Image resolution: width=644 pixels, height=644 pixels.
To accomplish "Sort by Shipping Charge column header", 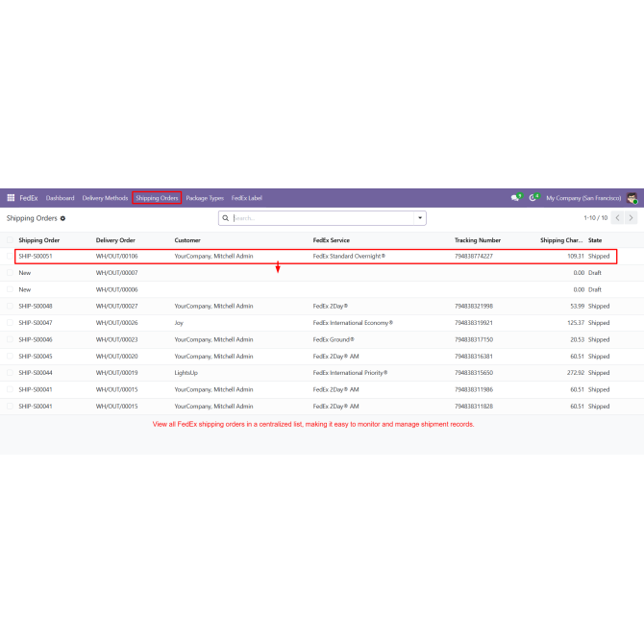I will click(x=561, y=240).
